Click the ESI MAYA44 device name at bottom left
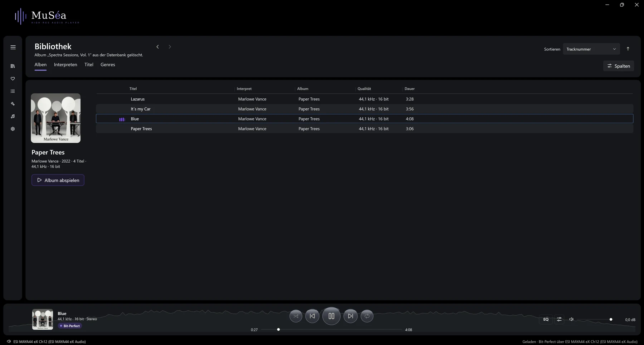 tap(49, 341)
